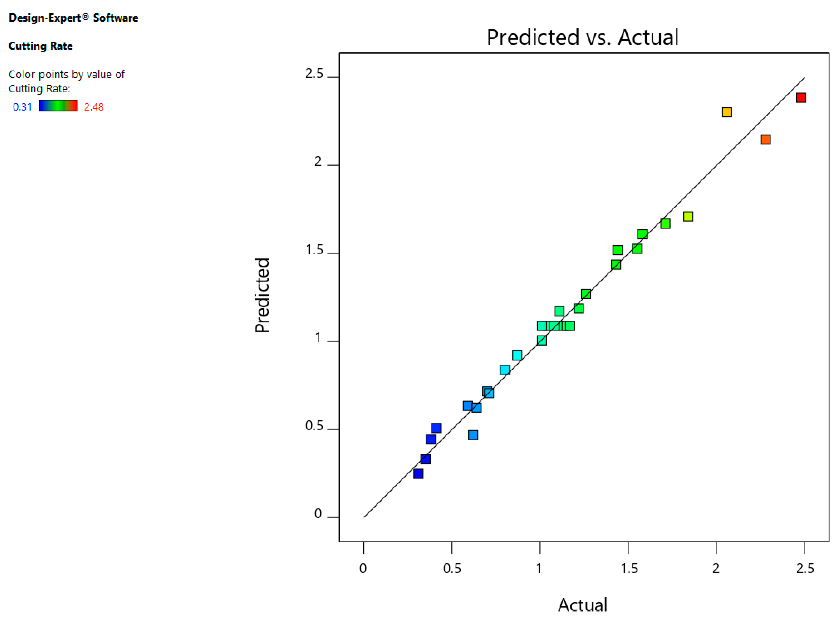
Task: Click the maximum value 2.48 label
Action: pos(94,107)
